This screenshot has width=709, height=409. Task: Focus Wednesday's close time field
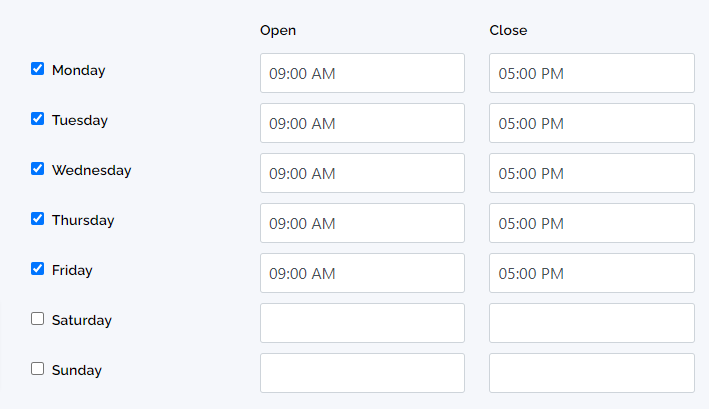point(591,173)
